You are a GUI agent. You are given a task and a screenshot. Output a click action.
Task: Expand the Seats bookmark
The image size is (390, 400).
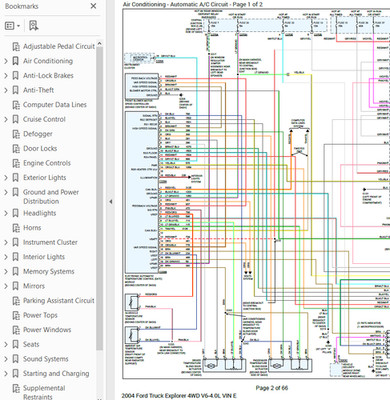pos(6,344)
